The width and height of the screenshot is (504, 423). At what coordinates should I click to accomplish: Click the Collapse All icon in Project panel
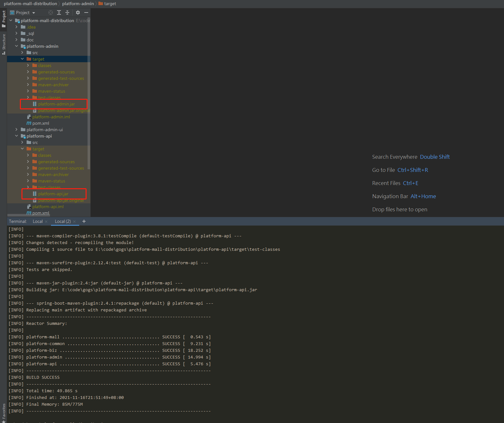click(67, 13)
